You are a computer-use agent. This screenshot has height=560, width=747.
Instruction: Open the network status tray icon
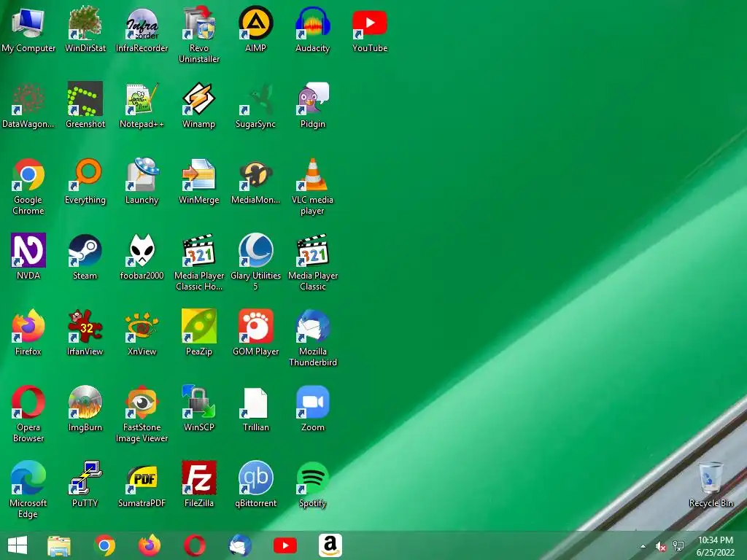678,546
